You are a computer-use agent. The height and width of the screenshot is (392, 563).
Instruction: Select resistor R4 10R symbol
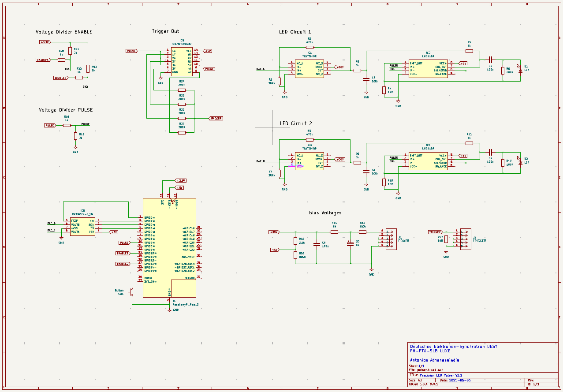pyautogui.click(x=384, y=90)
